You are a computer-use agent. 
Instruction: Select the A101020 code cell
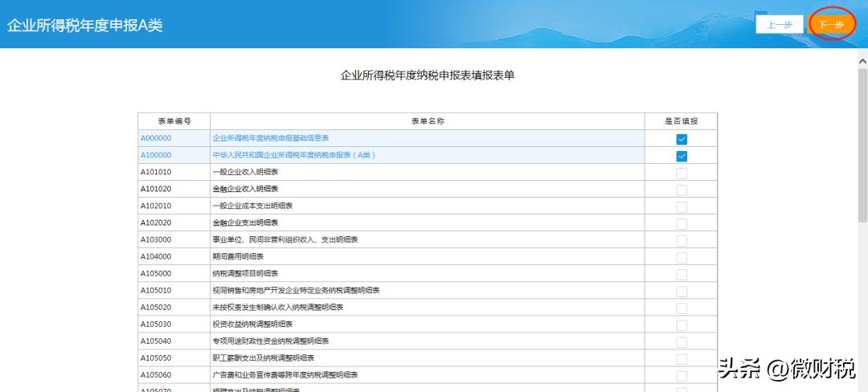point(174,189)
